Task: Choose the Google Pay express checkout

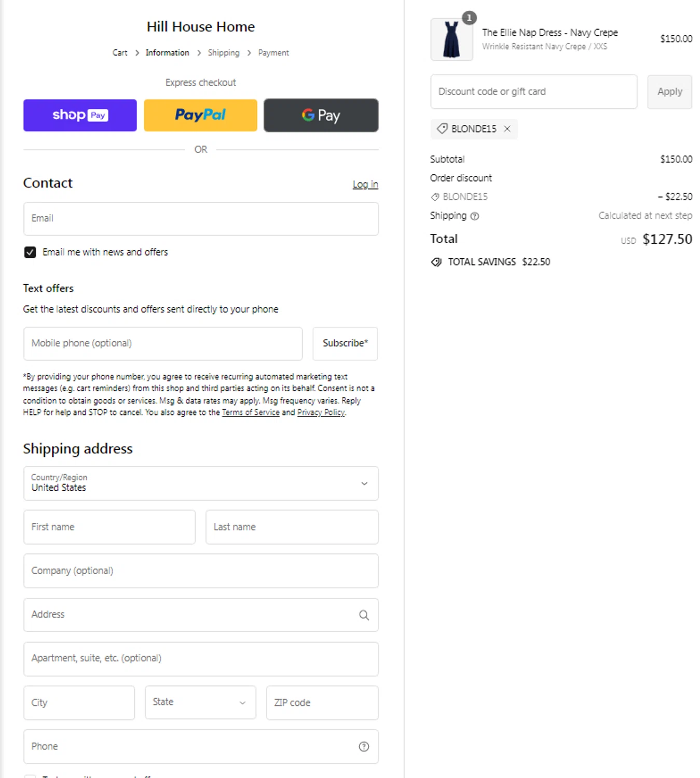Action: pos(321,115)
